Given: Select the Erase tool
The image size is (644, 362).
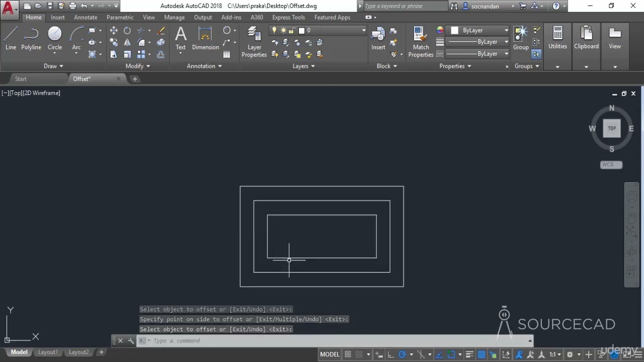Looking at the screenshot, I should (160, 31).
